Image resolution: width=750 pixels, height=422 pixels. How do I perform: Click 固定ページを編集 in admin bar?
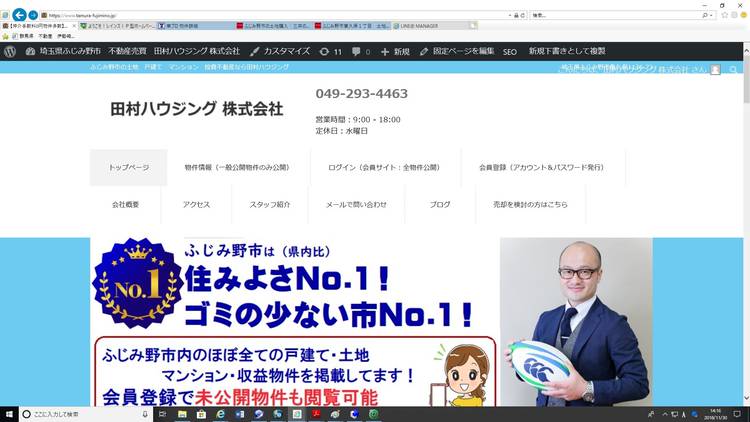click(457, 51)
